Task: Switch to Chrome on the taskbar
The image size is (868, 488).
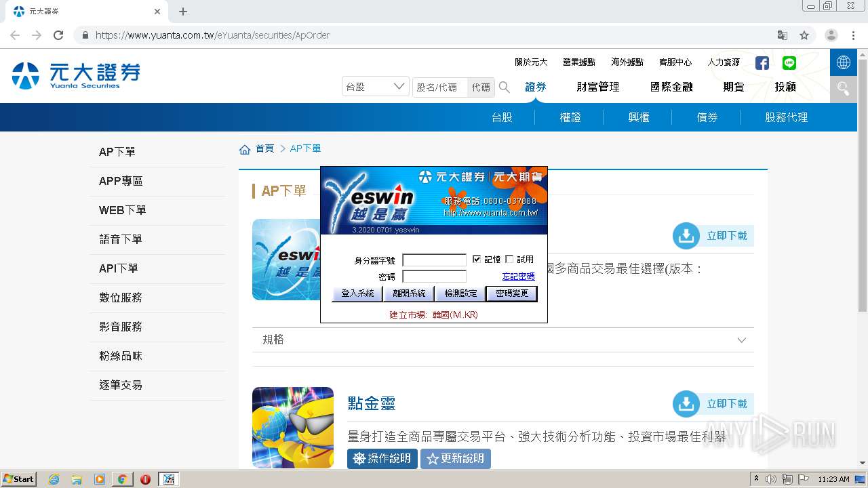Action: point(122,479)
